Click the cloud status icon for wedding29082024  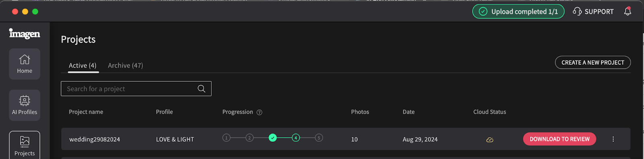[490, 140]
